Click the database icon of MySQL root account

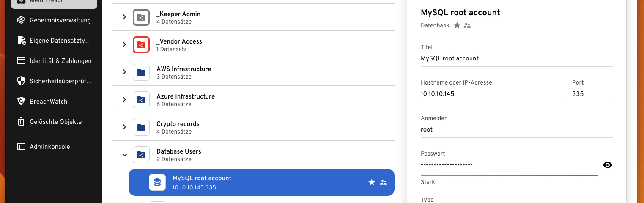[x=157, y=182]
